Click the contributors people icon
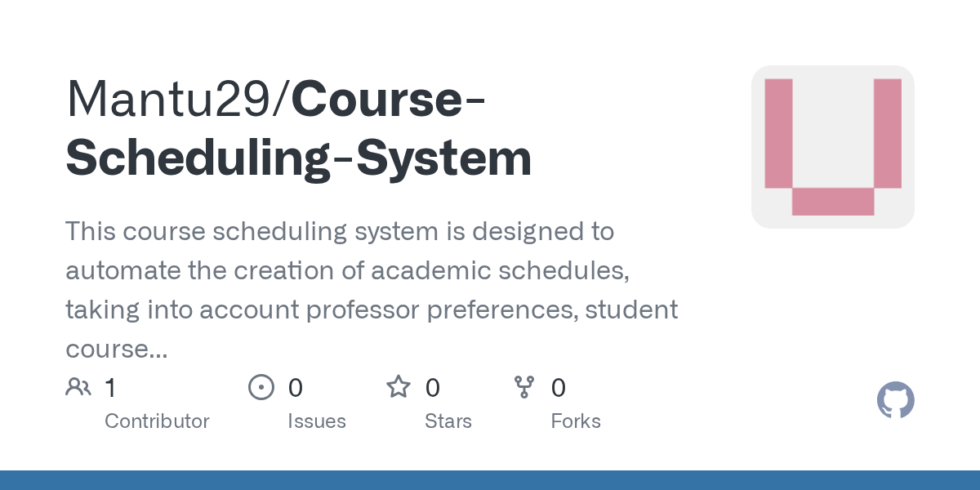 click(78, 387)
